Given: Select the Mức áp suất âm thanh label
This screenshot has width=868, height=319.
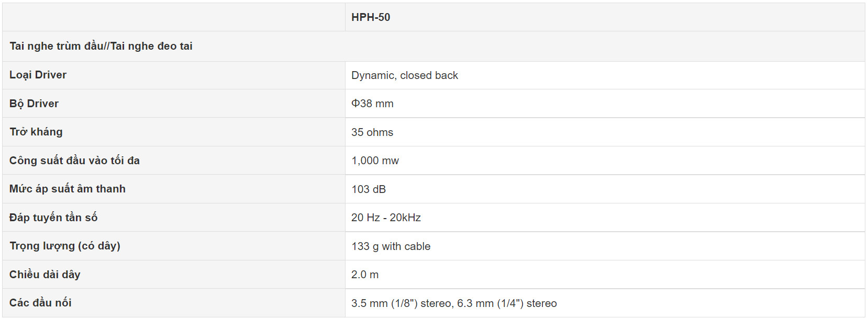Looking at the screenshot, I should [x=68, y=189].
